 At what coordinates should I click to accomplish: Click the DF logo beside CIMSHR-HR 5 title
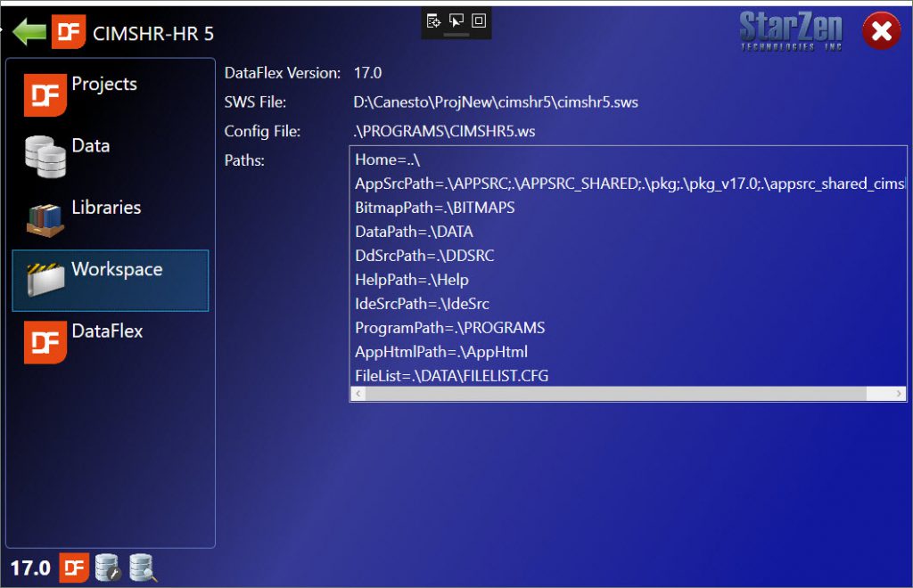(69, 33)
